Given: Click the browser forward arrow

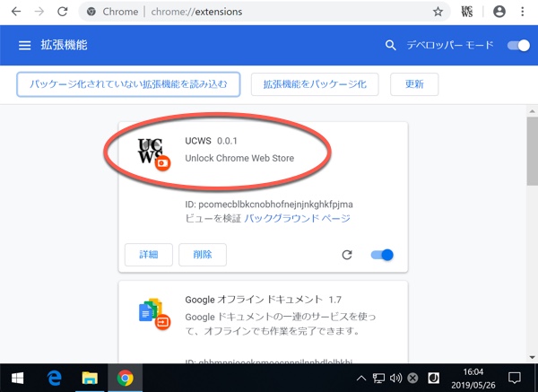Looking at the screenshot, I should [x=39, y=12].
